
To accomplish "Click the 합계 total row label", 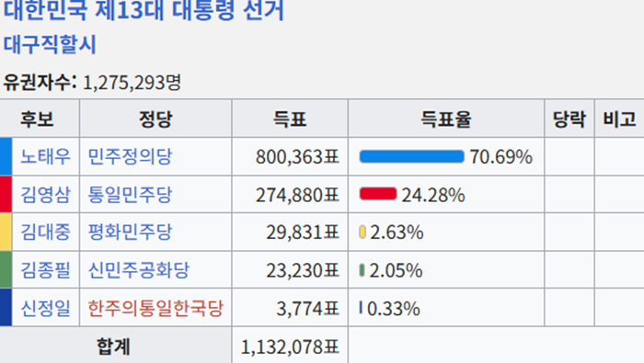I will pyautogui.click(x=113, y=346).
